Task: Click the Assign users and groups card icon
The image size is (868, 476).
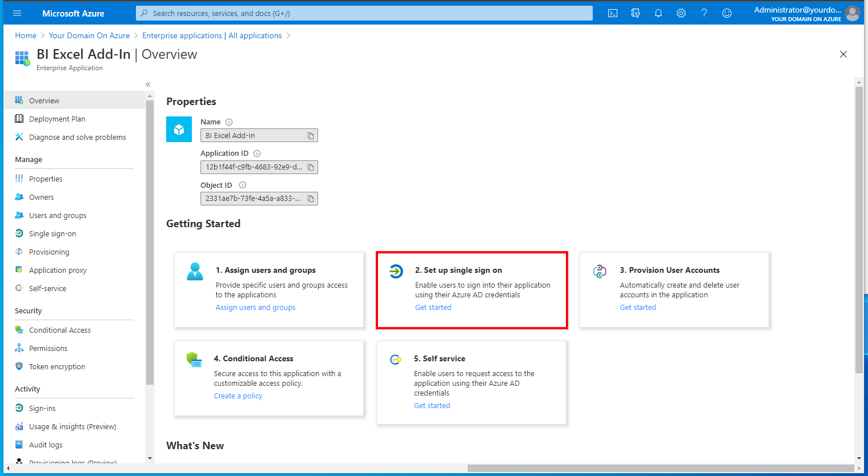Action: [195, 271]
